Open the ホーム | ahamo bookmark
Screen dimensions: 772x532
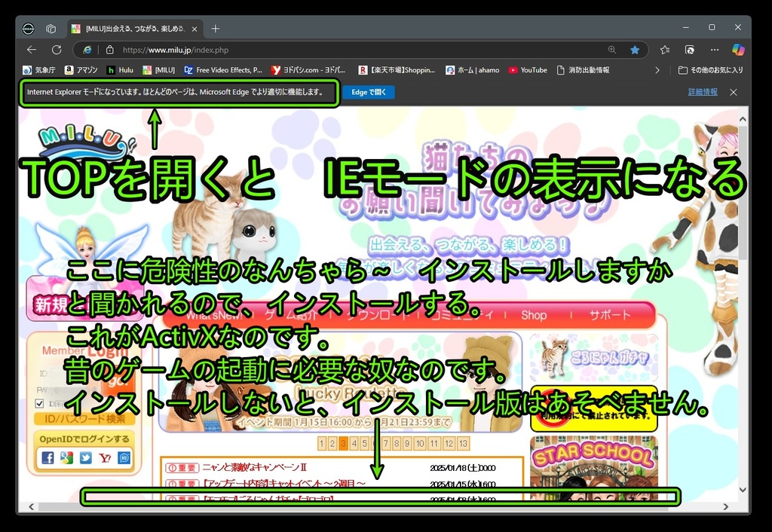click(x=473, y=70)
